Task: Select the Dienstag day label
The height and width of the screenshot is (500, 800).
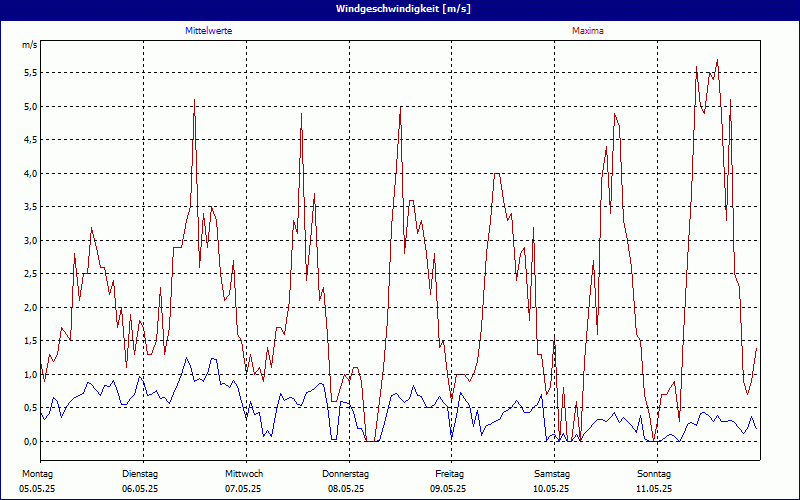Action: [140, 473]
